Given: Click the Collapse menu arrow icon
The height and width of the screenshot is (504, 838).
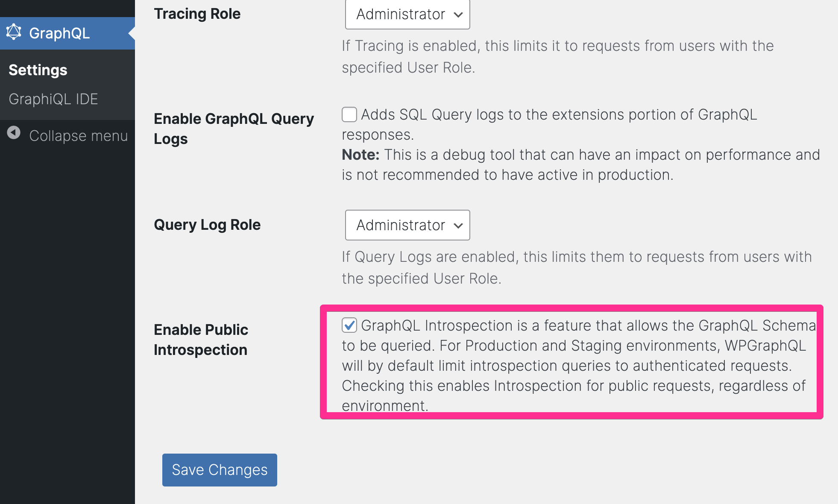Looking at the screenshot, I should [x=14, y=133].
